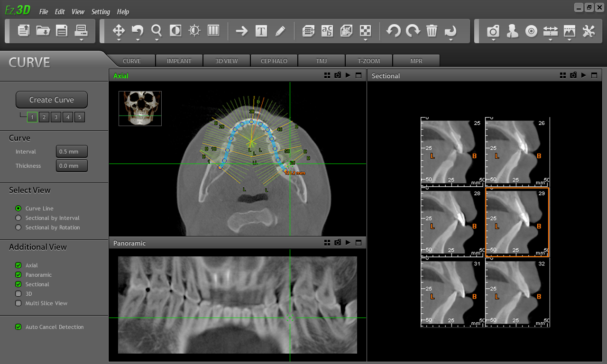This screenshot has width=607, height=364.
Task: Click the redo arrow icon
Action: (413, 31)
